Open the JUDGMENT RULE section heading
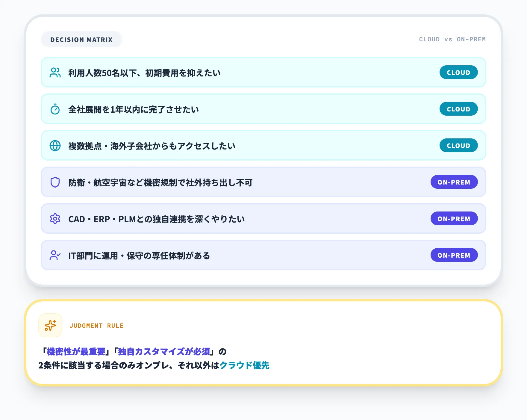 [x=97, y=325]
